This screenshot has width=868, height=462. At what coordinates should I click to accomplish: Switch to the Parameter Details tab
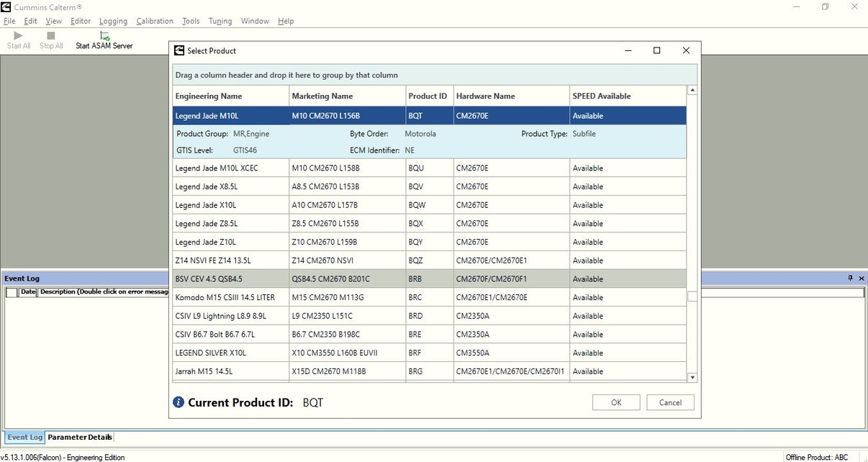click(x=80, y=438)
